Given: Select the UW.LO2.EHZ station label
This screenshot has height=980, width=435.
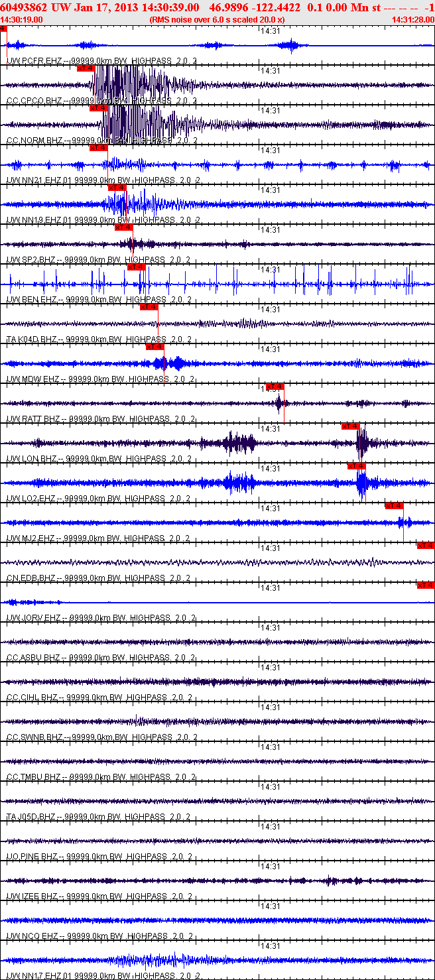Looking at the screenshot, I should 99,499.
